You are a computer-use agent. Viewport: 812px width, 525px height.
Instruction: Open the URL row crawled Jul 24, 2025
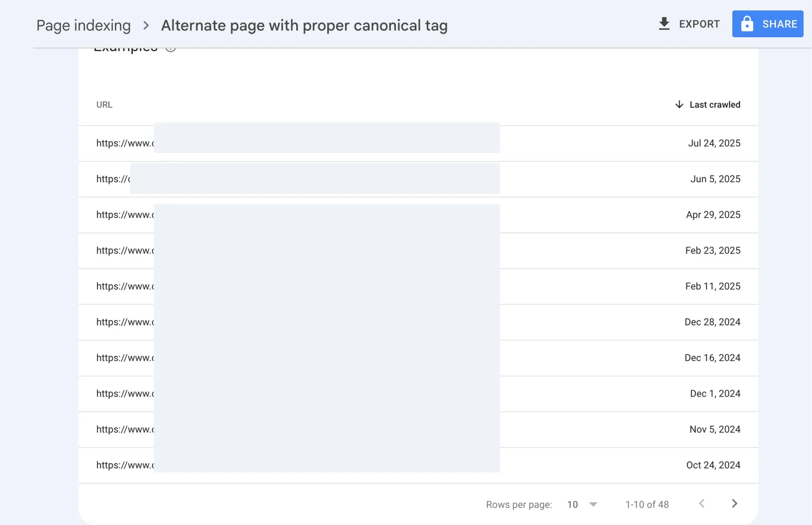pos(418,143)
